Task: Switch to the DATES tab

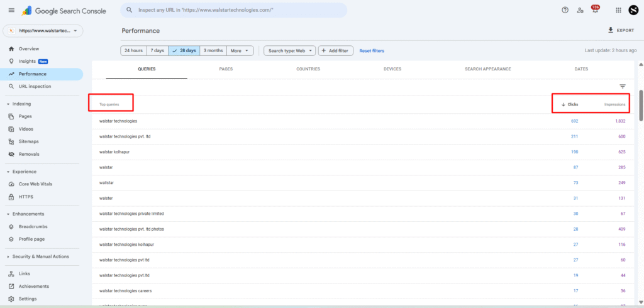Action: tap(581, 69)
